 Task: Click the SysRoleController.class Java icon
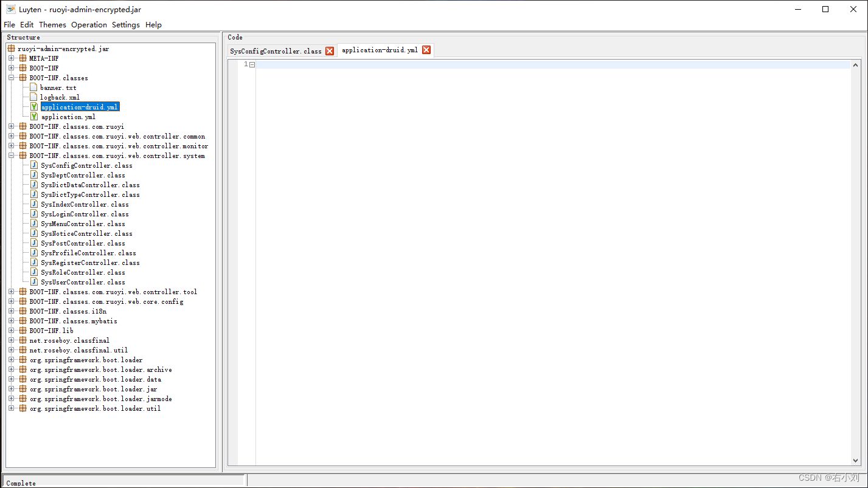click(x=34, y=272)
